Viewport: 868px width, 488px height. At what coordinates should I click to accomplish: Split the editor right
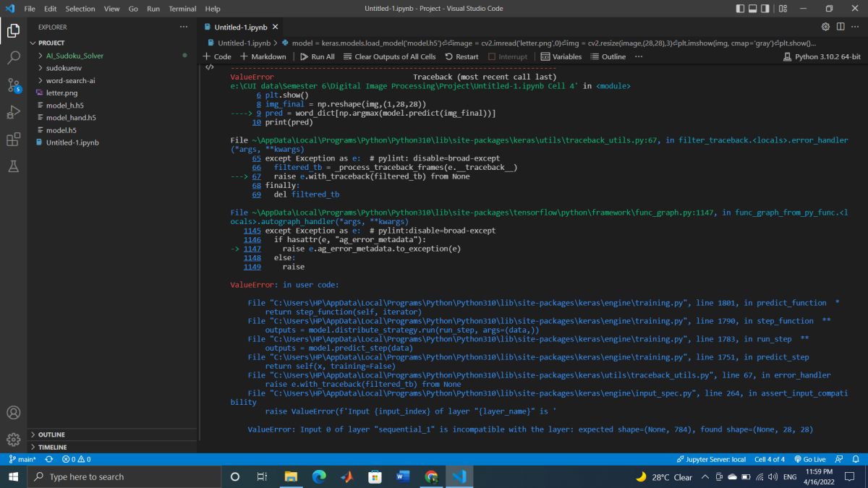pos(841,27)
